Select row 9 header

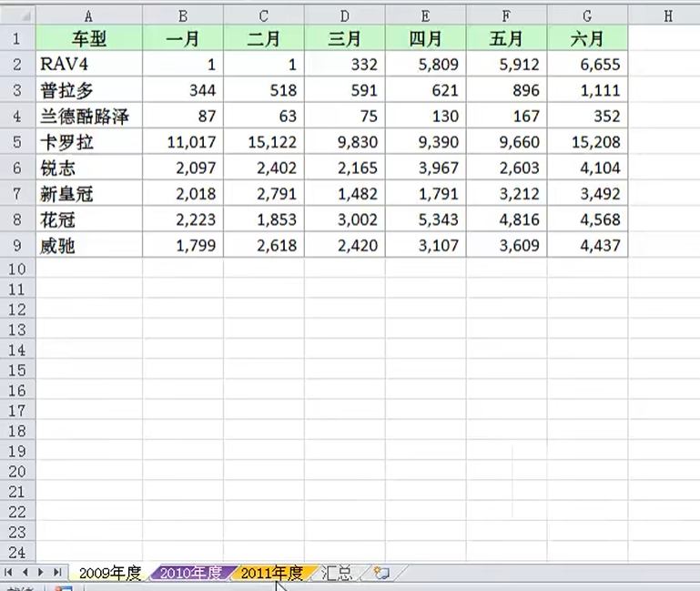tap(17, 245)
